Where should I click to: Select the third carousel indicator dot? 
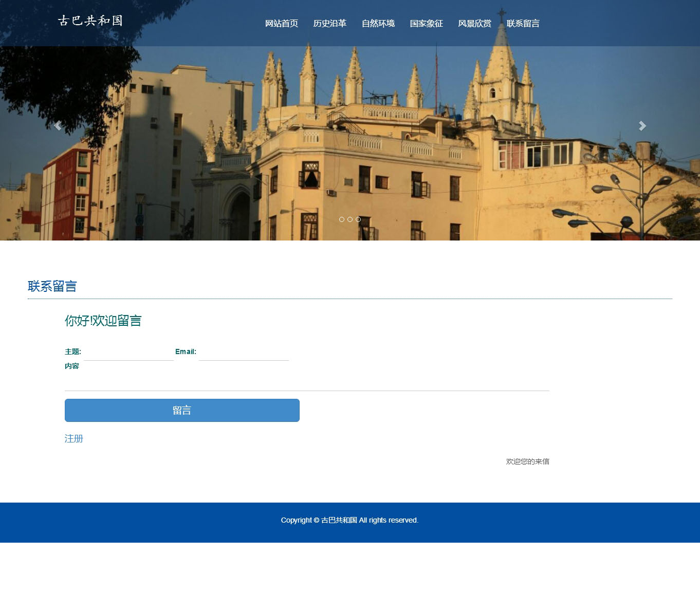[358, 219]
